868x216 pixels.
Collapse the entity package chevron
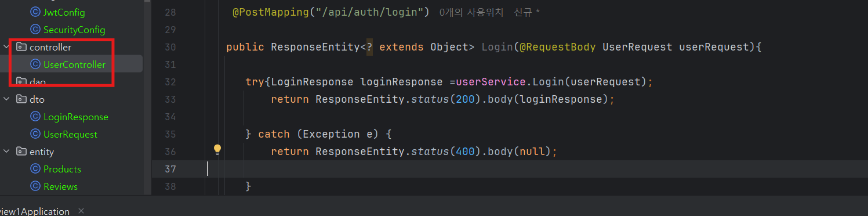tap(6, 152)
